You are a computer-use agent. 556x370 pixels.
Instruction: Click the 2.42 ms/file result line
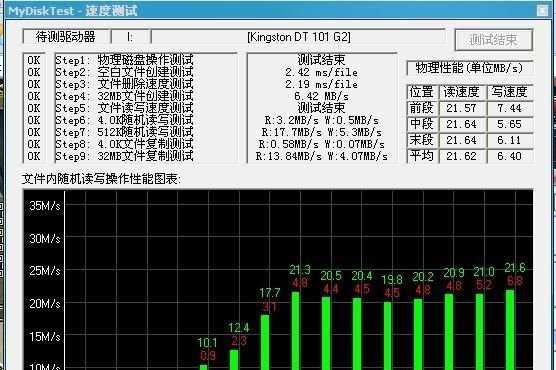point(321,72)
